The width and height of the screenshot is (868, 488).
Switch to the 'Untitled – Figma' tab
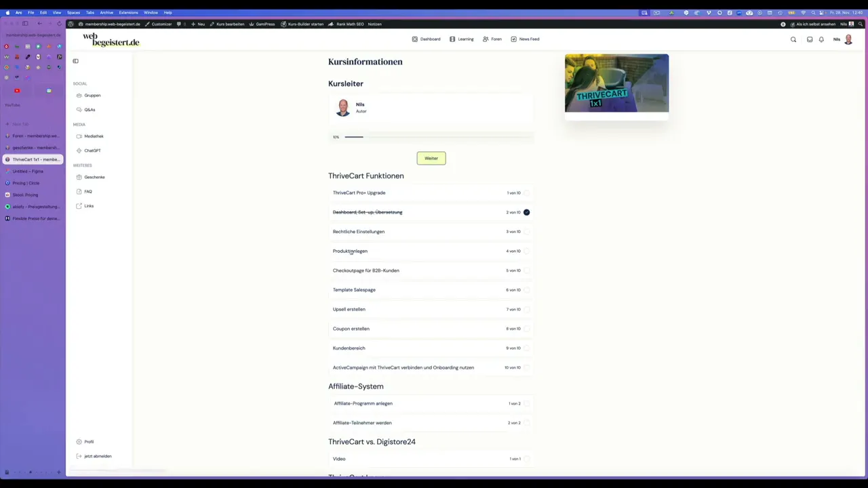[x=28, y=171]
